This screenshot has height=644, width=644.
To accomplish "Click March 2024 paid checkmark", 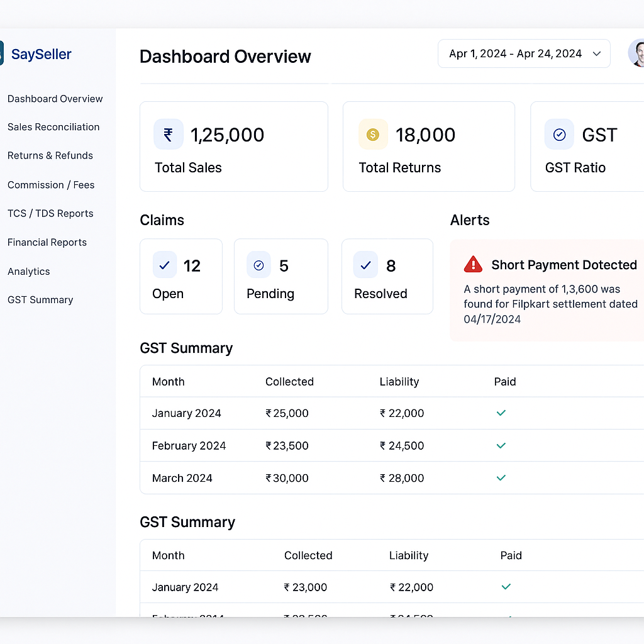I will pyautogui.click(x=501, y=478).
